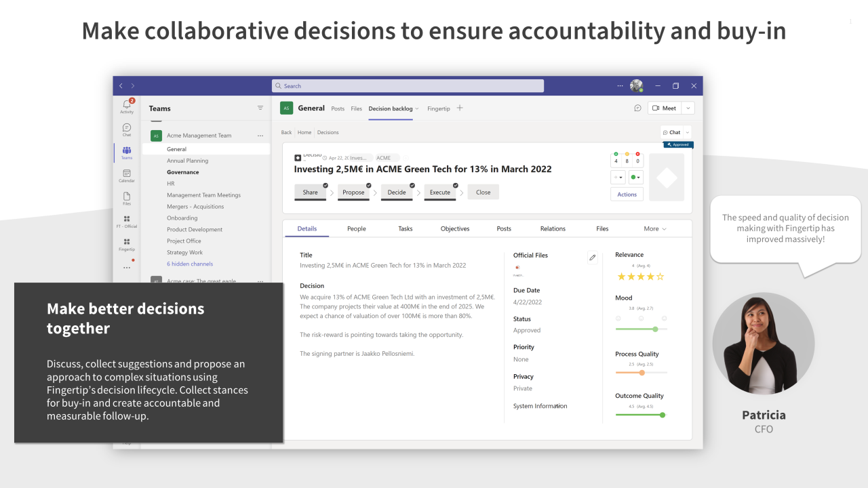Switch to the Posts channel tab
Image resolution: width=868 pixels, height=488 pixels.
(338, 108)
